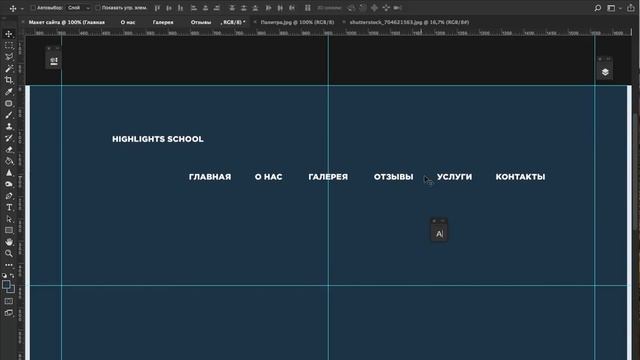
Task: Click the foreground color swatch
Action: coord(5,284)
